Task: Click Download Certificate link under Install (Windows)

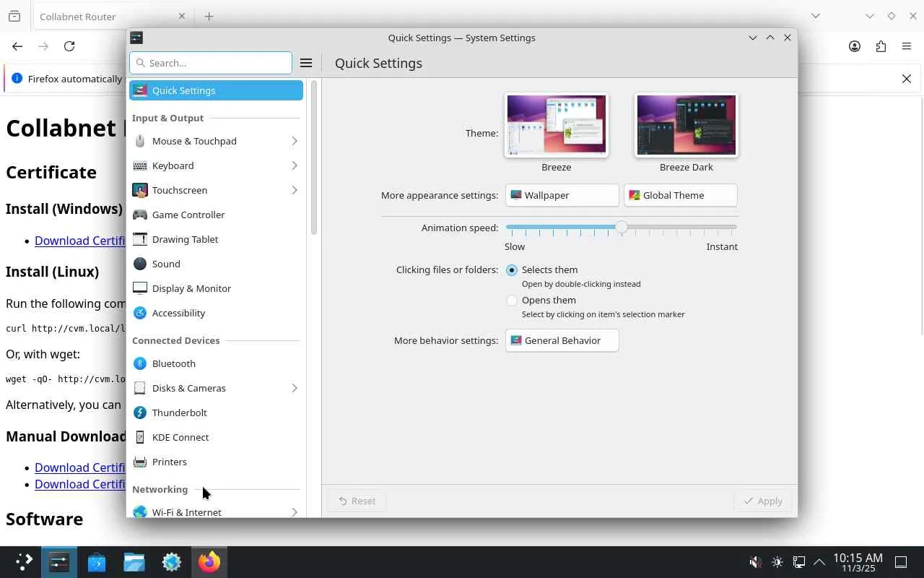Action: 80,241
